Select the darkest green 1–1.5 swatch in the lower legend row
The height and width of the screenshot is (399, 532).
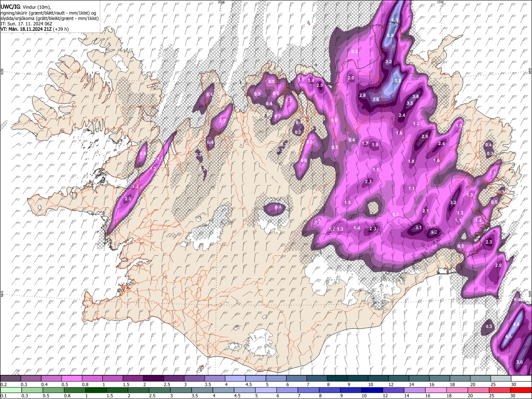96,390
